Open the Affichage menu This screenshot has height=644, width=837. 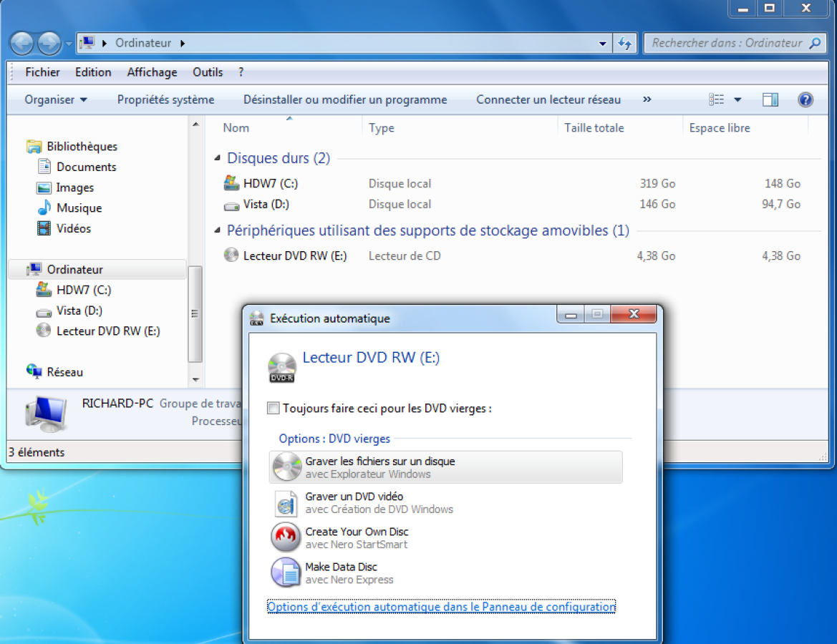point(152,72)
